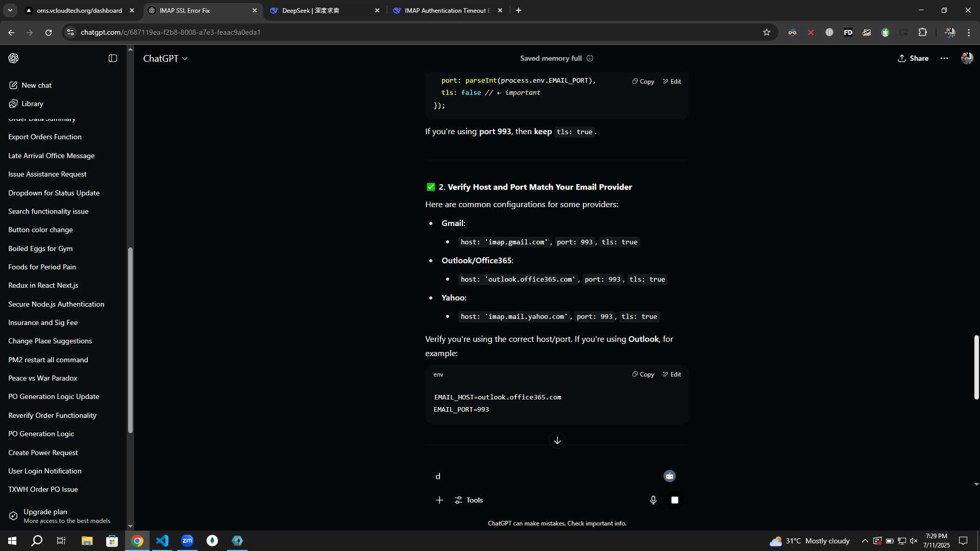Click the sidebar vertical scrollbar thumb
The height and width of the screenshot is (551, 980).
click(x=130, y=340)
